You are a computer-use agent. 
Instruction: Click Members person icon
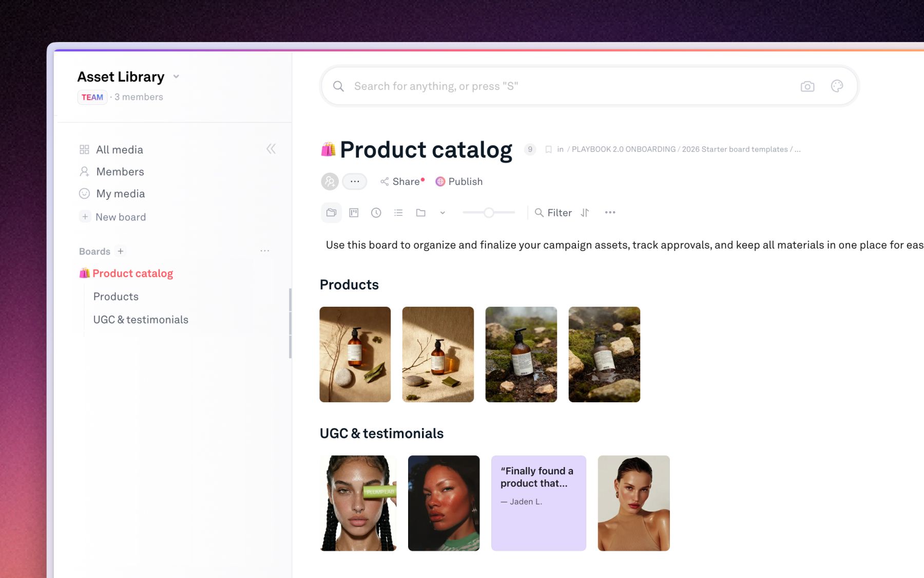point(85,172)
